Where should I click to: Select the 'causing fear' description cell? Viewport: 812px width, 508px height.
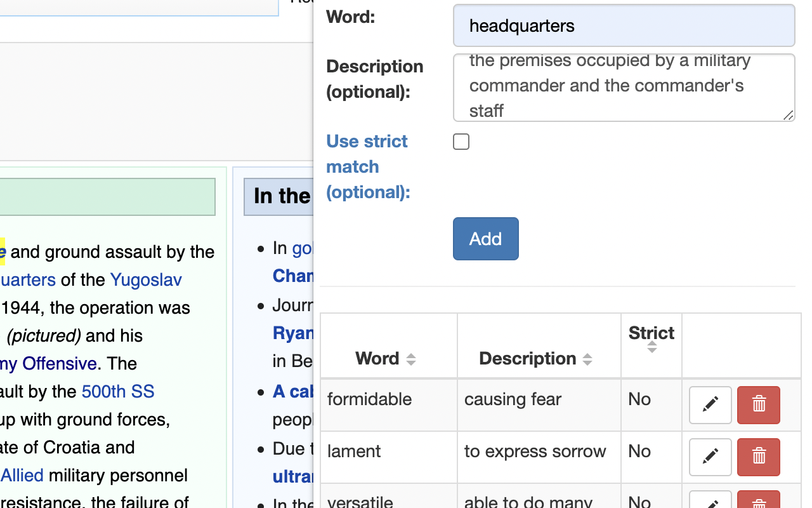coord(539,405)
